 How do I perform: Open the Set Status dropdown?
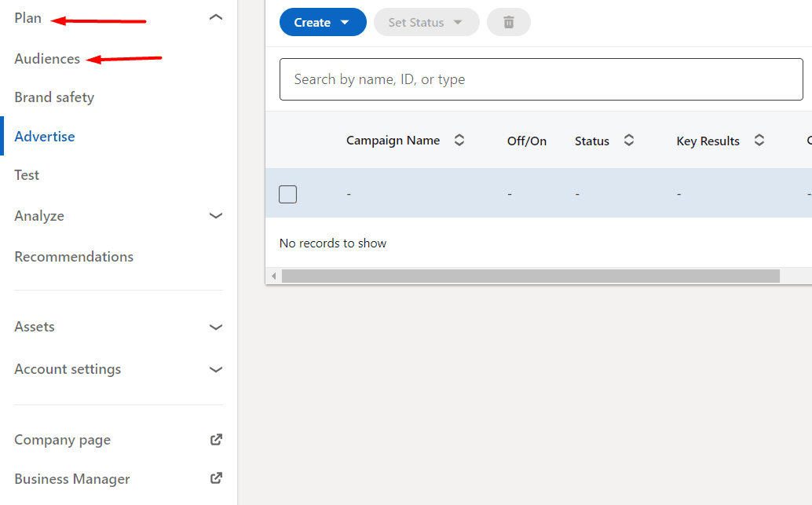click(x=426, y=22)
